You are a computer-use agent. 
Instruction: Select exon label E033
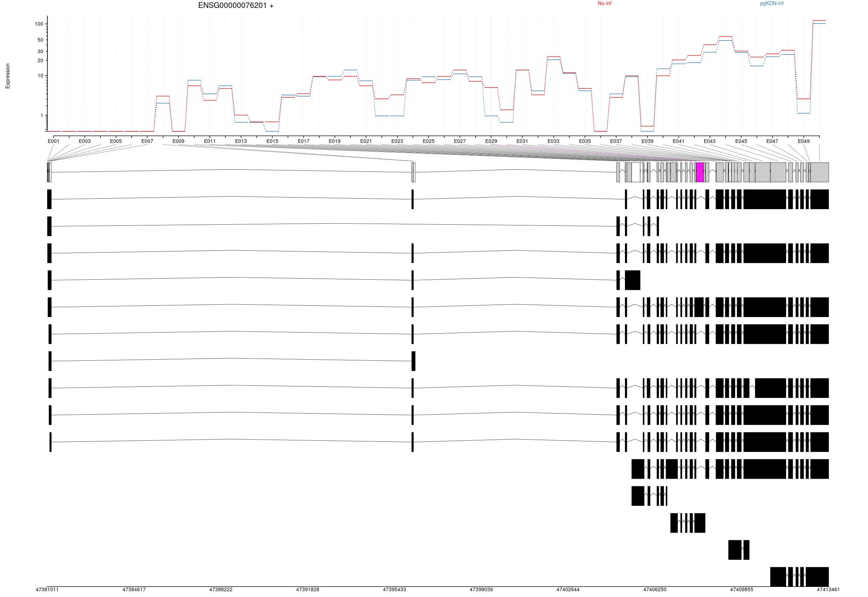tap(554, 141)
